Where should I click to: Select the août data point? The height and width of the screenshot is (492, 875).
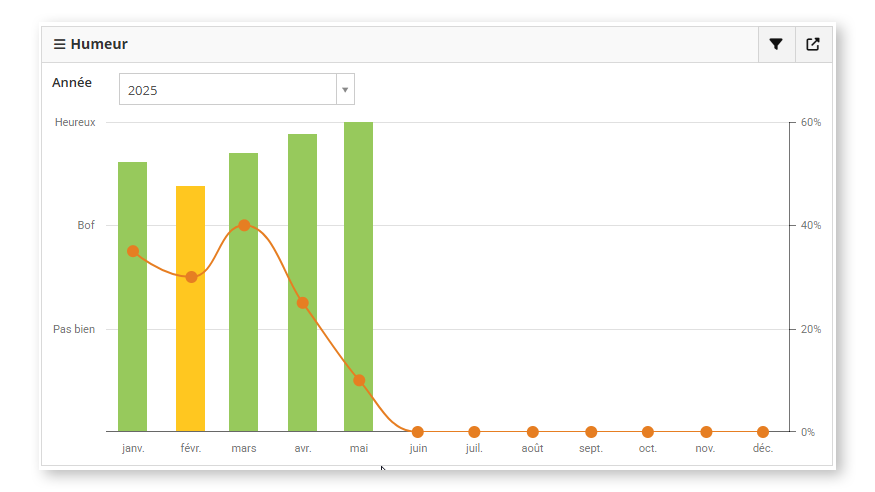[532, 432]
